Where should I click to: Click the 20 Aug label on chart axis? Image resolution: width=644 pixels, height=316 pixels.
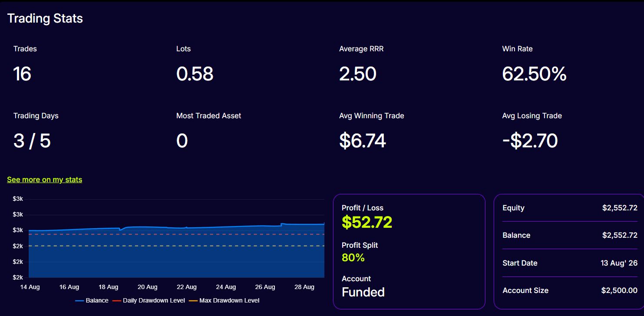pyautogui.click(x=148, y=287)
